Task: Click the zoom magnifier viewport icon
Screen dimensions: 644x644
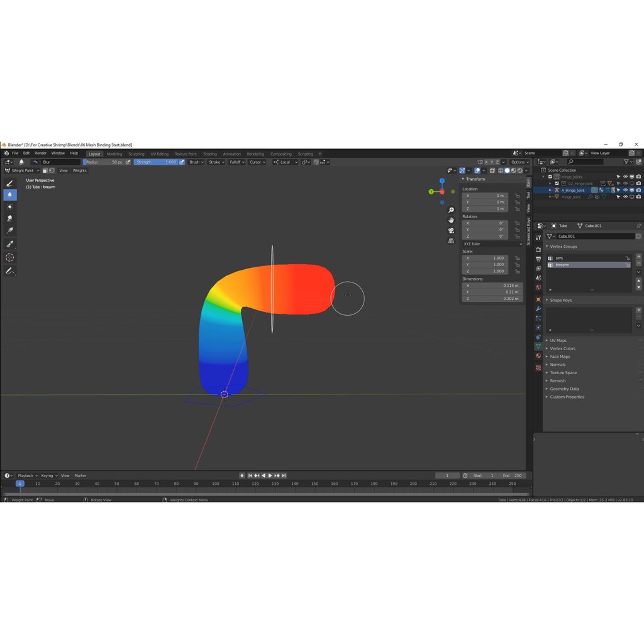Action: 451,210
